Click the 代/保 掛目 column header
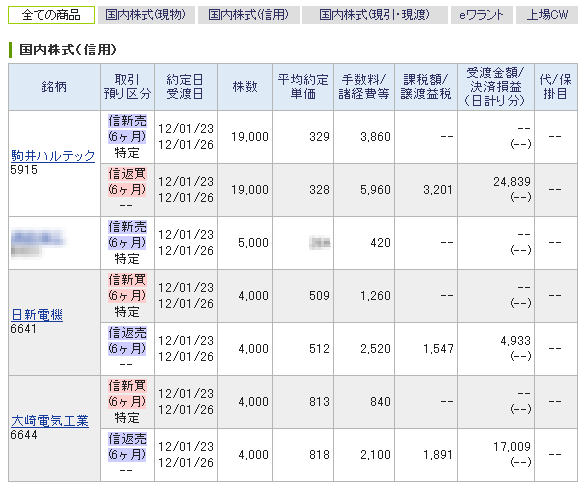 [x=556, y=87]
